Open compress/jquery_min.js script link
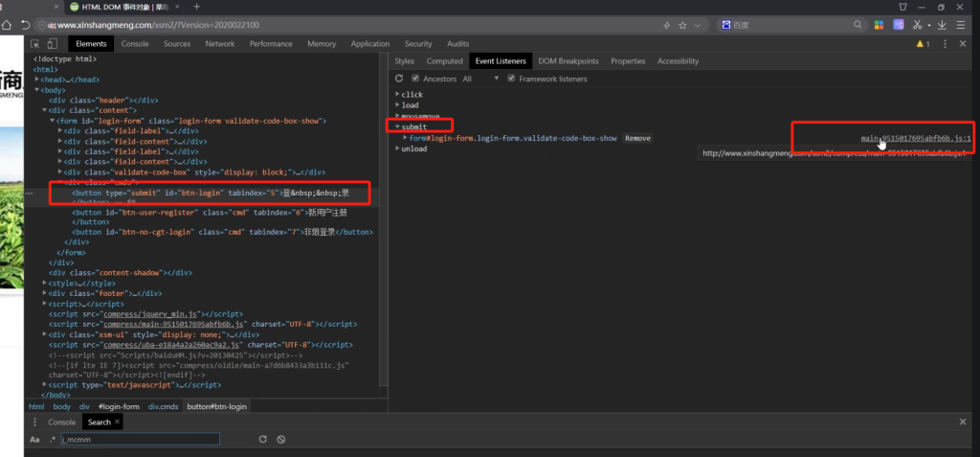The height and width of the screenshot is (457, 980). (152, 314)
